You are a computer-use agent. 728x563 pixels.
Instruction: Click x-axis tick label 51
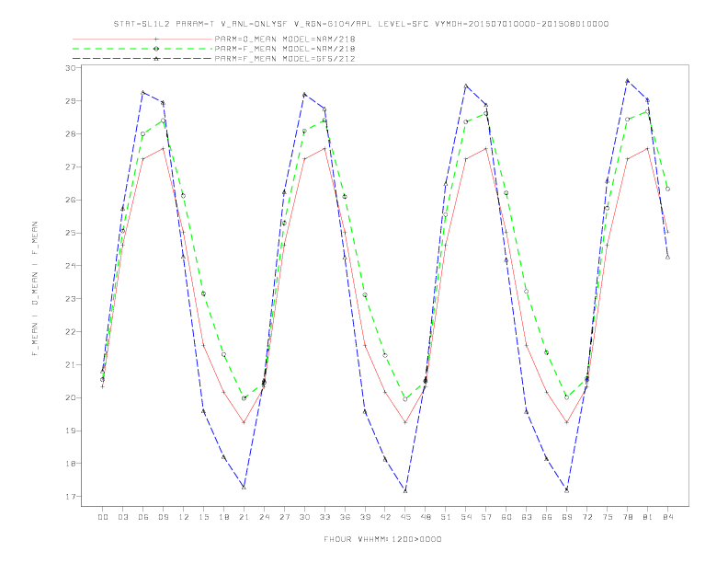446,517
